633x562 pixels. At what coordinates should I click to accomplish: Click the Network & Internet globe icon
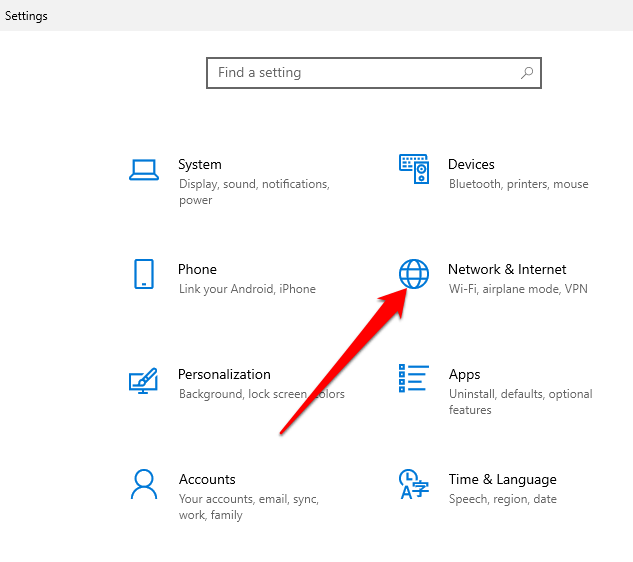(413, 273)
